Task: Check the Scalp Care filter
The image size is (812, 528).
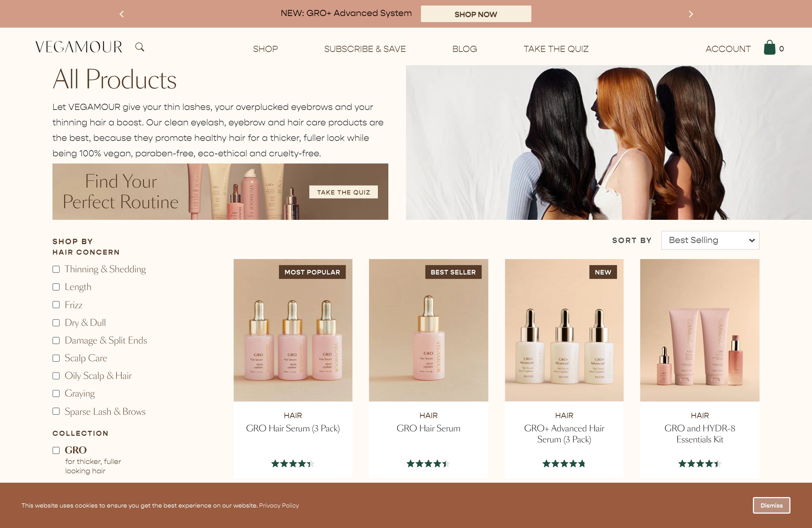Action: click(x=56, y=358)
